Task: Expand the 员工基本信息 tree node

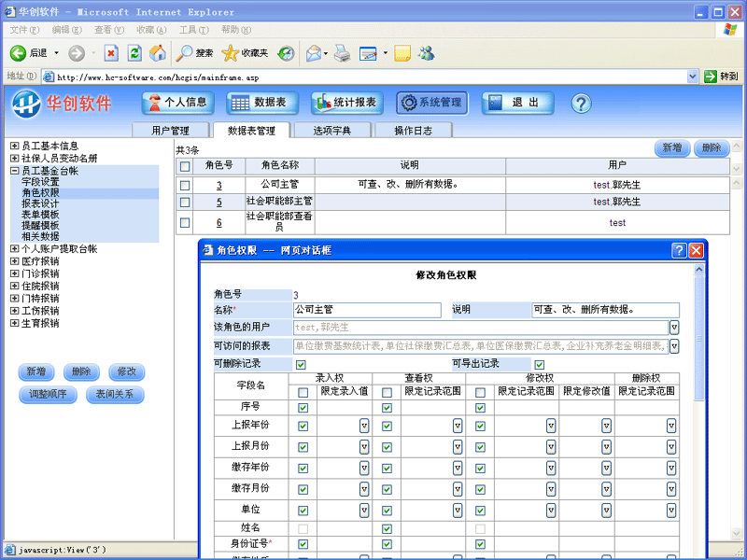Action: click(x=14, y=147)
